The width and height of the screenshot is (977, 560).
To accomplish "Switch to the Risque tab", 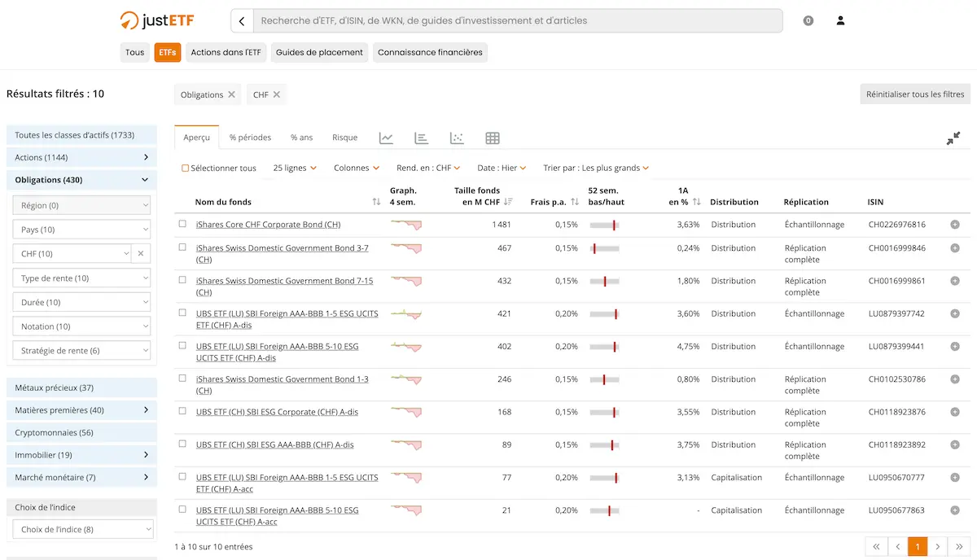I will click(x=345, y=138).
